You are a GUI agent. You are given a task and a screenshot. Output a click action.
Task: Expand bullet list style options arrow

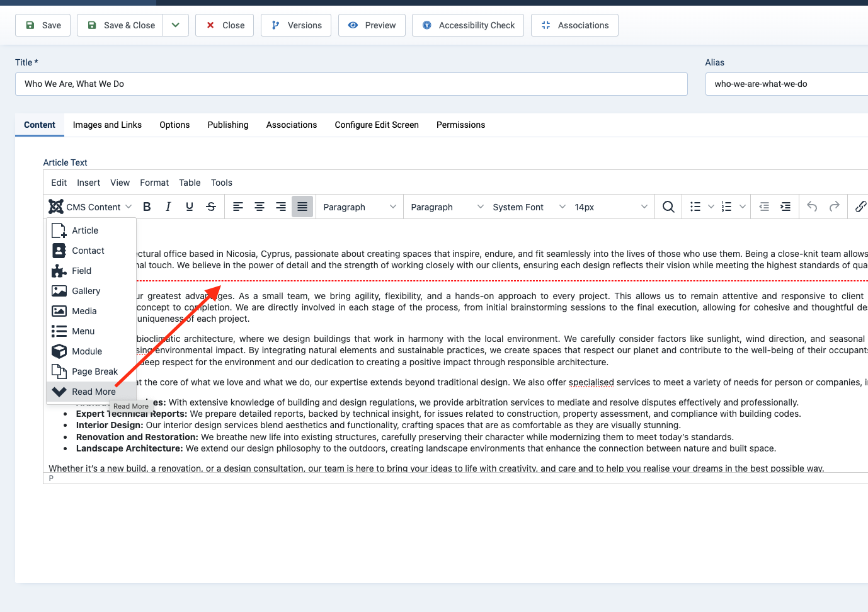click(x=711, y=207)
